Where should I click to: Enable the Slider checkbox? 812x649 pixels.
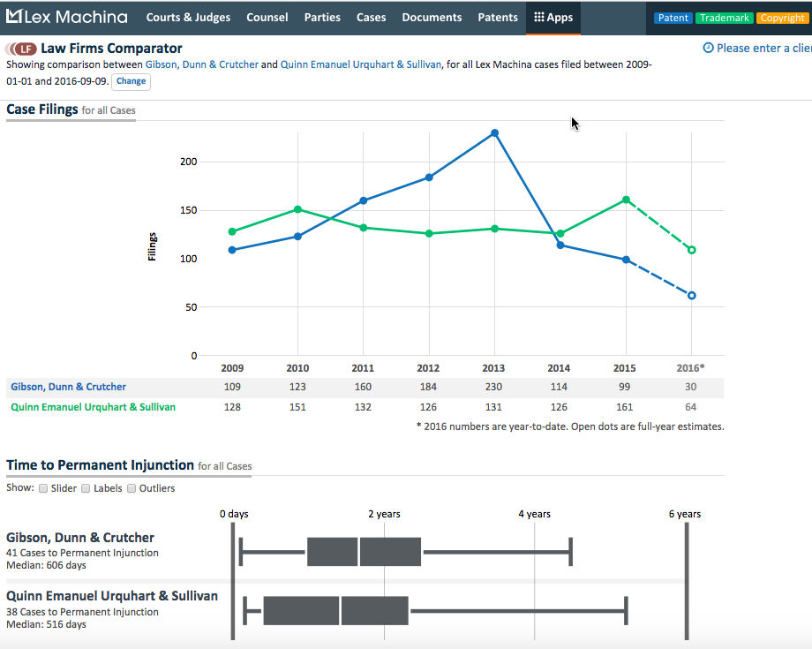tap(43, 487)
